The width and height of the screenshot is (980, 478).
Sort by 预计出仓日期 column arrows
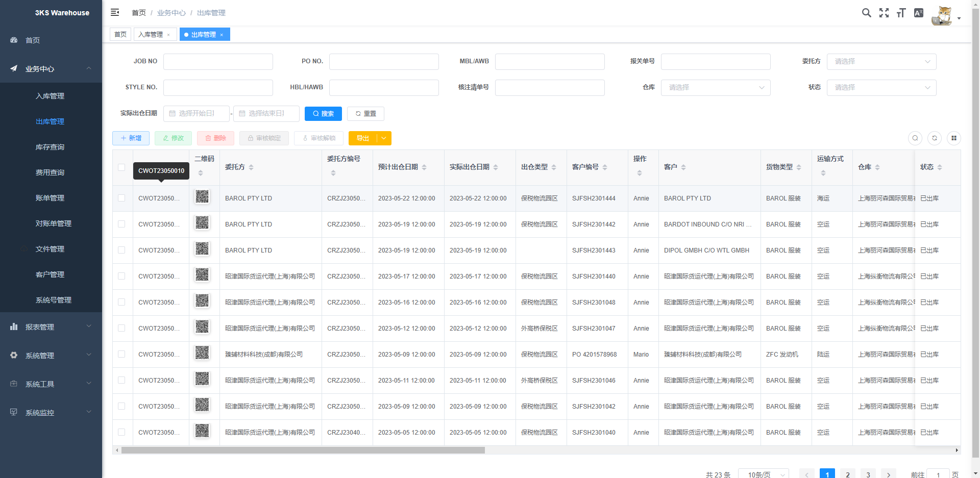(424, 167)
